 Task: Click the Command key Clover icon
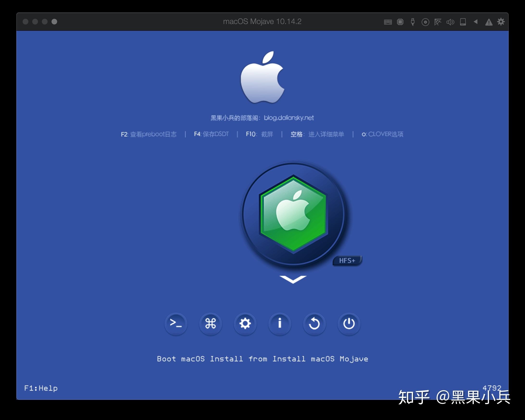(x=210, y=324)
